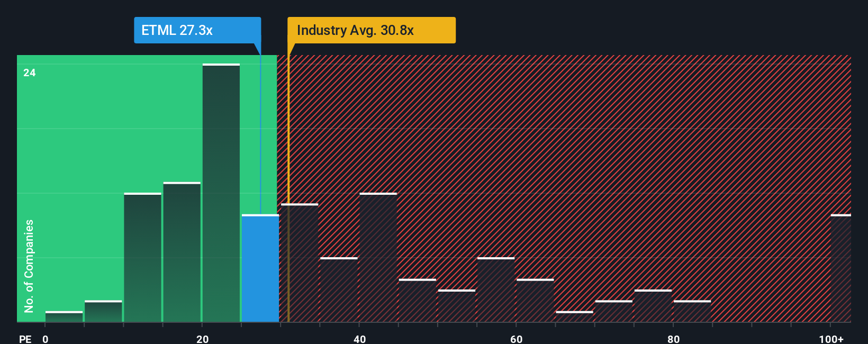Click the x-axis tick label 60
This screenshot has width=868, height=344.
(517, 339)
